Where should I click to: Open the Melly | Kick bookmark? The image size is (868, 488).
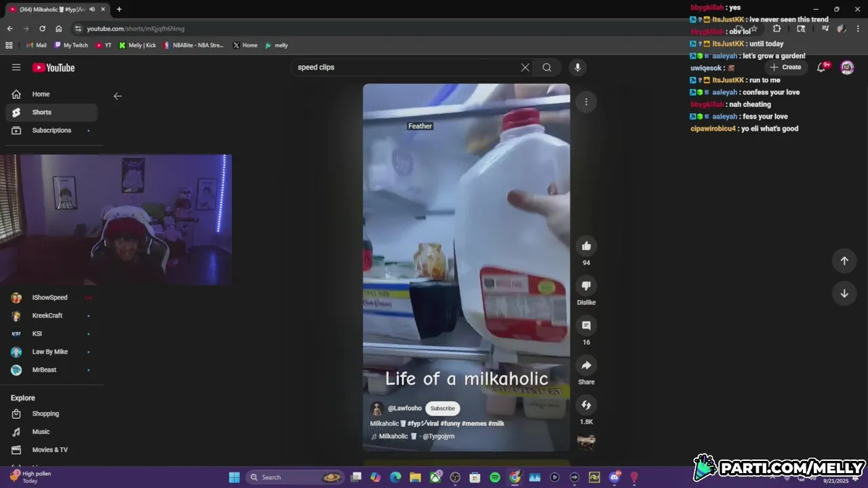coord(138,45)
